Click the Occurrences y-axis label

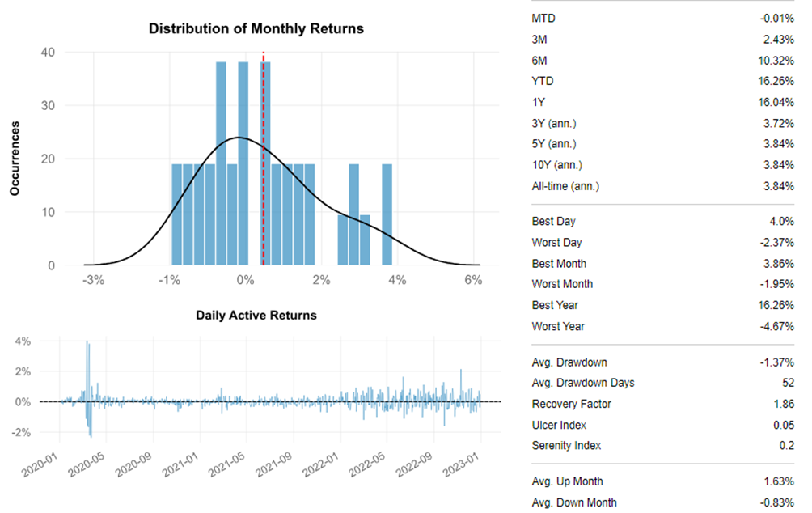15,159
